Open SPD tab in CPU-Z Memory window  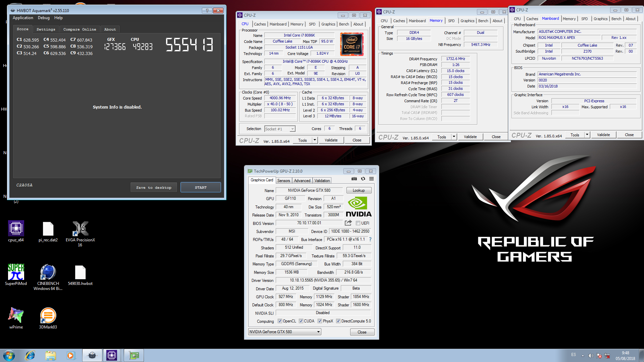click(x=451, y=21)
